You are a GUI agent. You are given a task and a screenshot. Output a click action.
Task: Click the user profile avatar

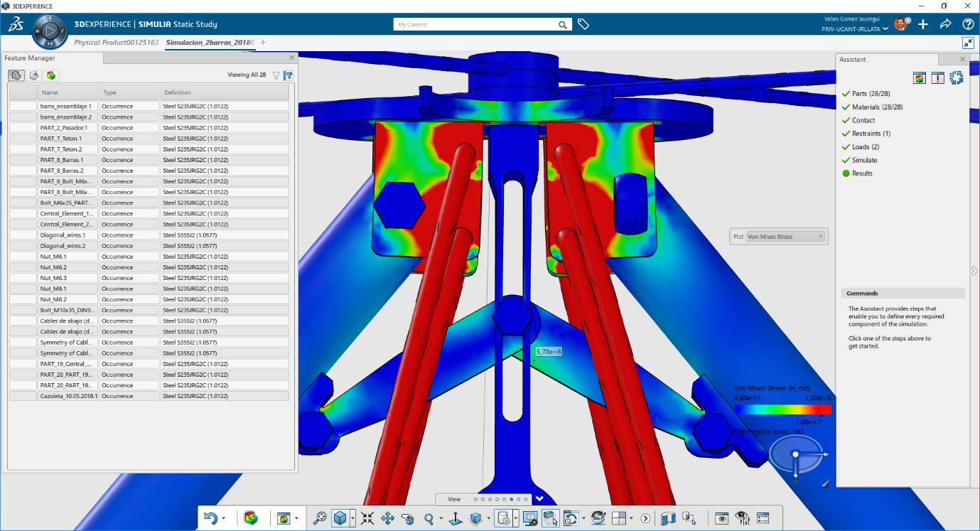pos(901,24)
